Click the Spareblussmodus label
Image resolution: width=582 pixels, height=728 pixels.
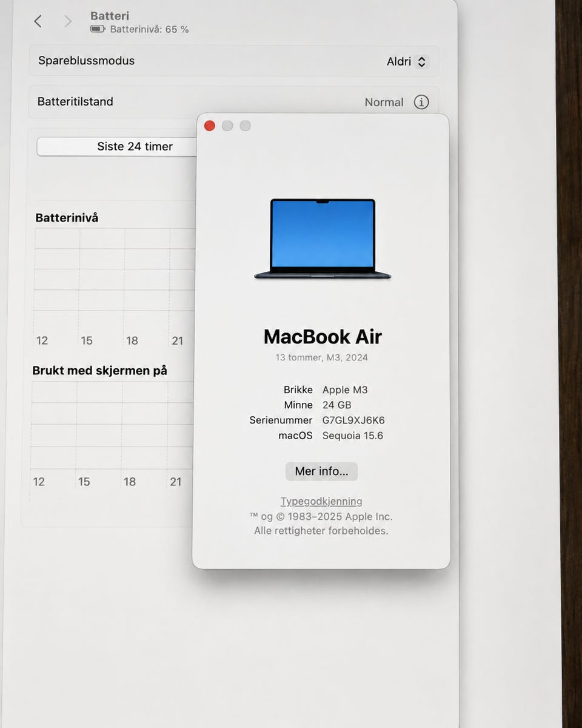tap(86, 61)
